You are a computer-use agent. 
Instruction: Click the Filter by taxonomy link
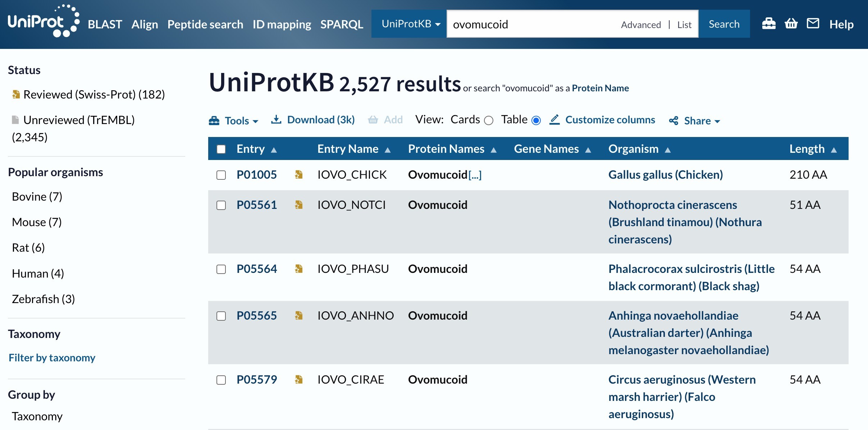[x=52, y=358]
